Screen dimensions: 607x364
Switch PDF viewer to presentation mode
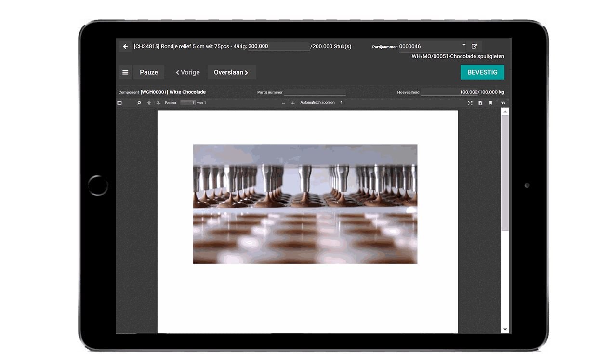(x=470, y=103)
